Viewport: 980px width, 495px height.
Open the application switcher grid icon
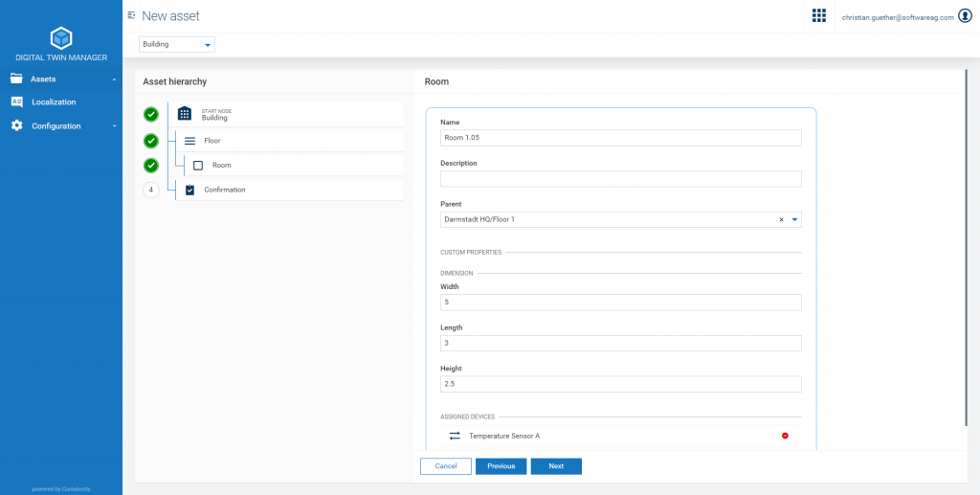click(x=818, y=16)
